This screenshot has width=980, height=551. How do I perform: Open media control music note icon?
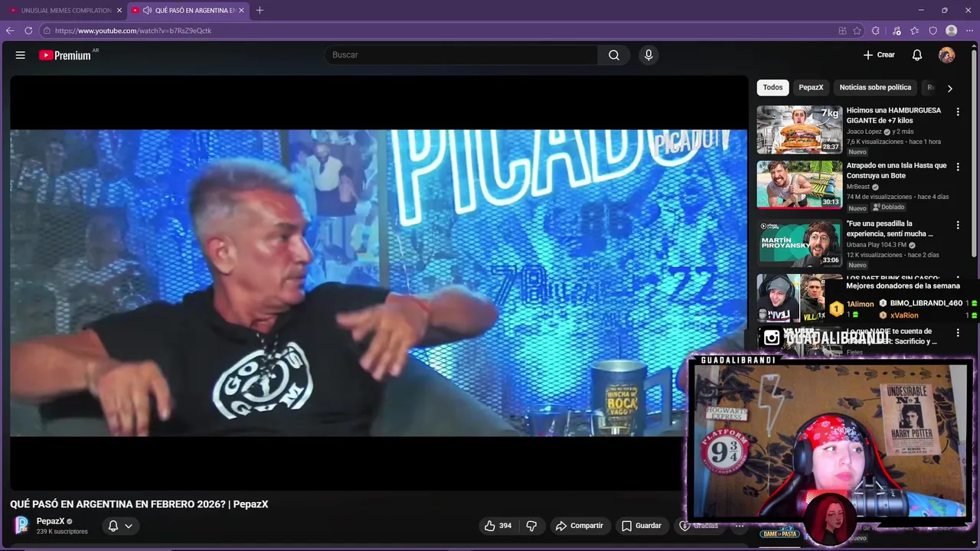pyautogui.click(x=897, y=31)
